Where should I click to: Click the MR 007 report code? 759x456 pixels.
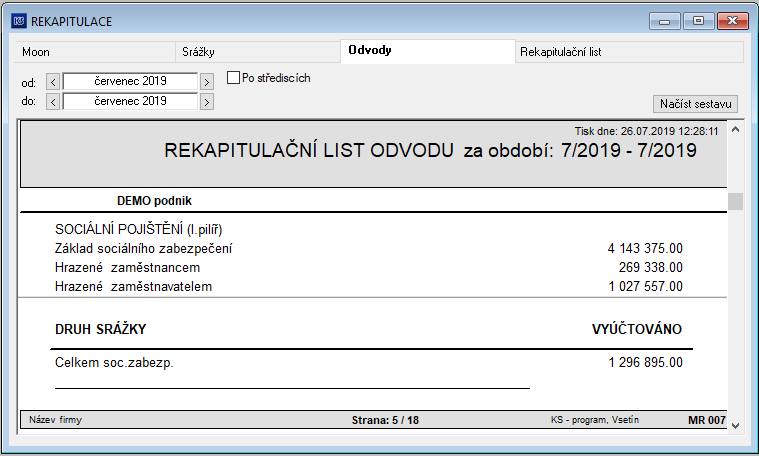[x=707, y=420]
